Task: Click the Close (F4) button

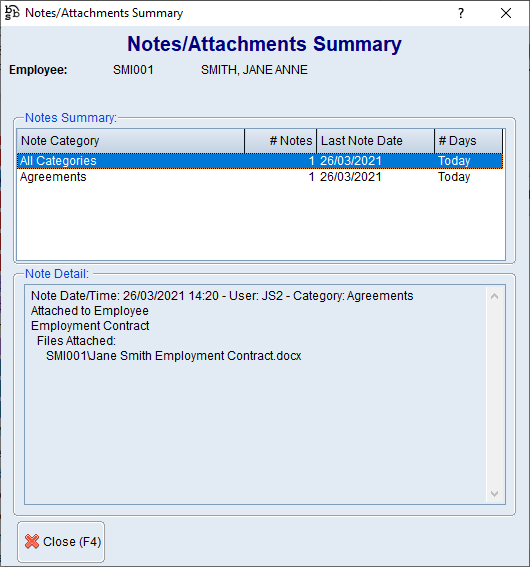Action: (61, 542)
